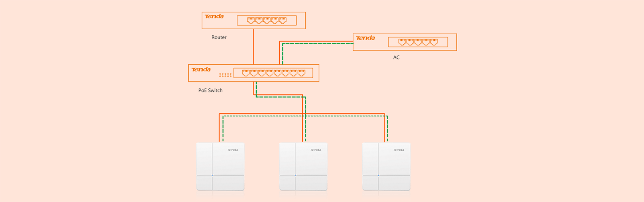Select the AC text label
Viewport: 644px width, 202px height.
click(396, 57)
